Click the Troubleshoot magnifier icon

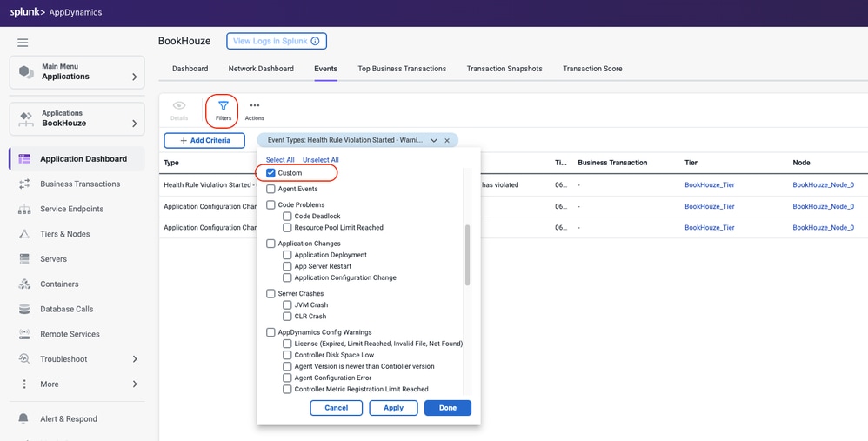click(24, 358)
